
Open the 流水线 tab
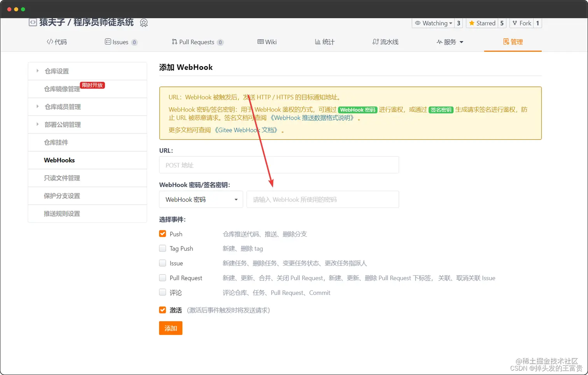385,42
